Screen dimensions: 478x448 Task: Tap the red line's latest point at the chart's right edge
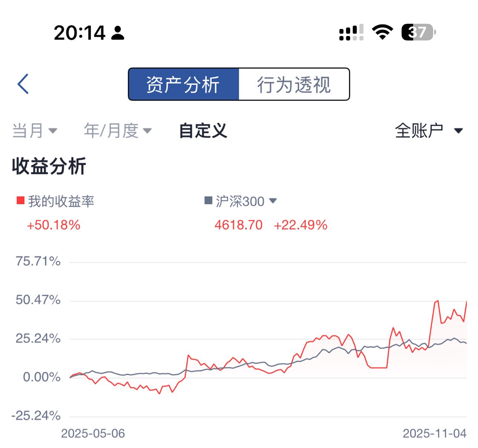(466, 301)
